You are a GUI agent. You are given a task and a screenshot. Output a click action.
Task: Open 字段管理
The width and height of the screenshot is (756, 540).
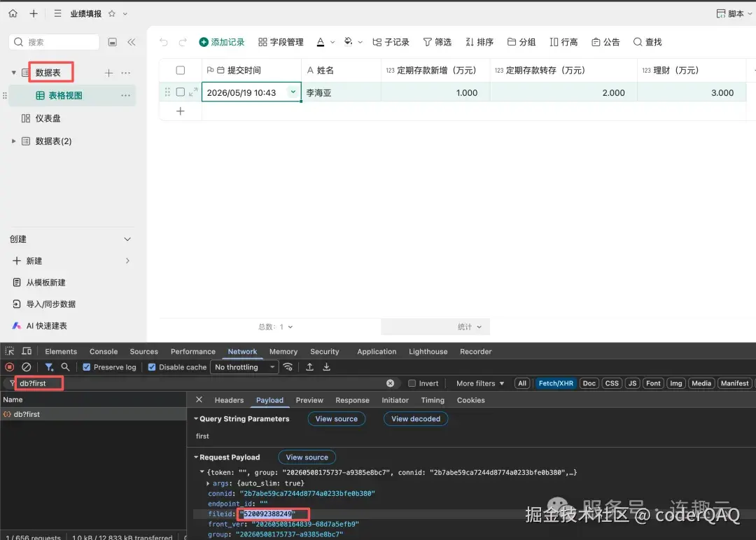coord(281,42)
